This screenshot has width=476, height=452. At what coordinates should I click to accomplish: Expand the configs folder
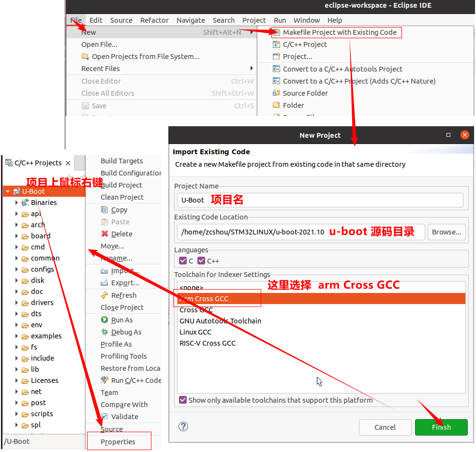coord(16,269)
